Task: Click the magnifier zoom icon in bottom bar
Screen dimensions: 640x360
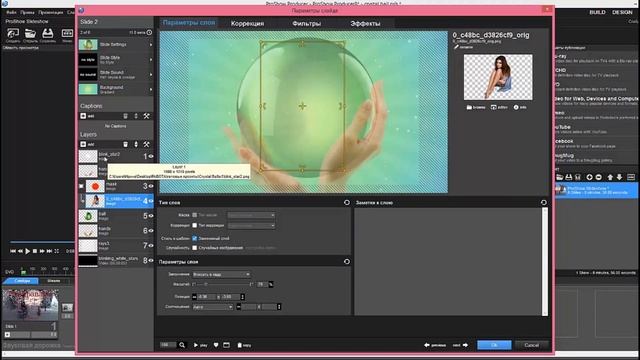Action: click(x=182, y=345)
